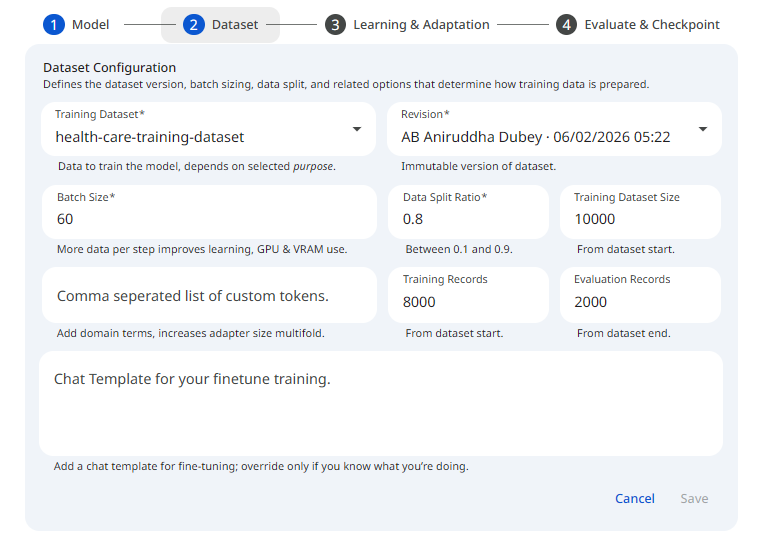Edit the Data Split Ratio field
The height and width of the screenshot is (546, 775).
(x=467, y=219)
